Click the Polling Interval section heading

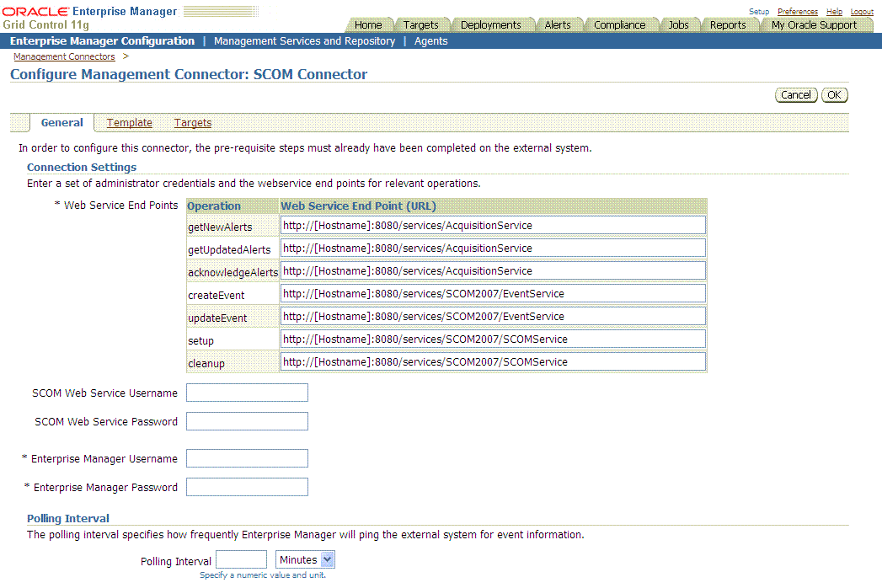[x=68, y=518]
